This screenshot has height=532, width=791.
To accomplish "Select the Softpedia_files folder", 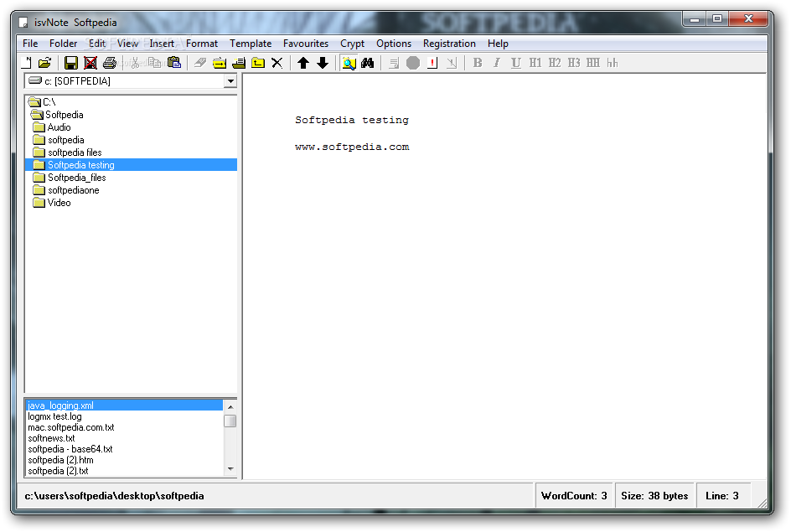I will tap(70, 178).
